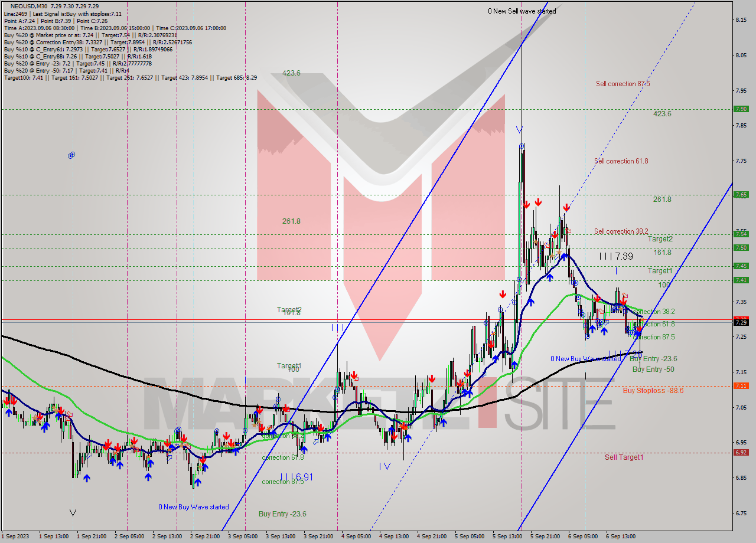The image size is (756, 543).
Task: Click '4 Sep 05:00' on time axis
Action: click(x=356, y=537)
